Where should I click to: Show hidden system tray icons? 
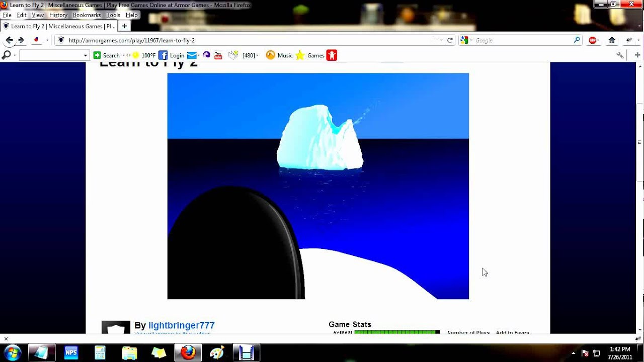pyautogui.click(x=573, y=353)
